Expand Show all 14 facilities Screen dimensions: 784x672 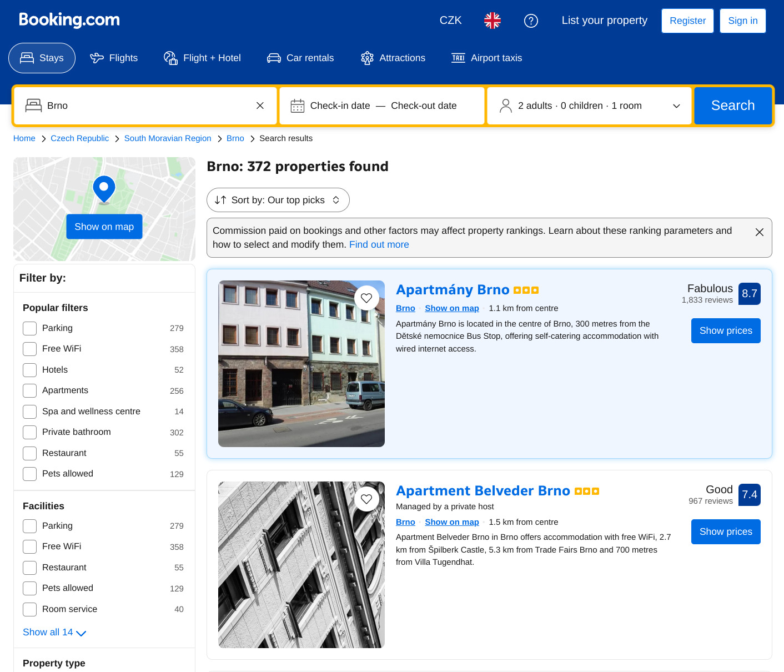tap(54, 633)
